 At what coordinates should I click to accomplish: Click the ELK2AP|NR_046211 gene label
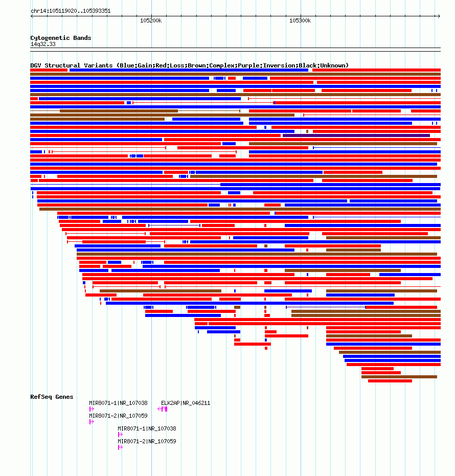(x=186, y=403)
